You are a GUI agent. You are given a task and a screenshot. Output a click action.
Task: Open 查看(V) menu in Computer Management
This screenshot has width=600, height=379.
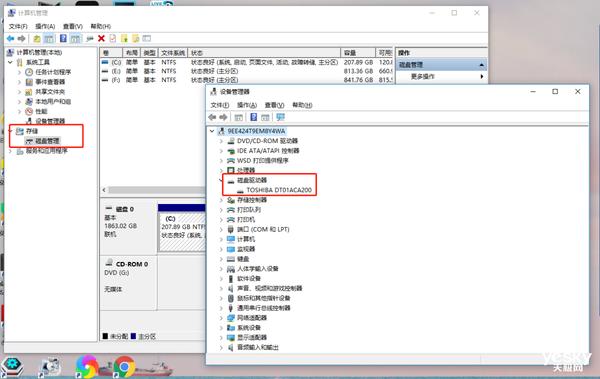(x=73, y=26)
